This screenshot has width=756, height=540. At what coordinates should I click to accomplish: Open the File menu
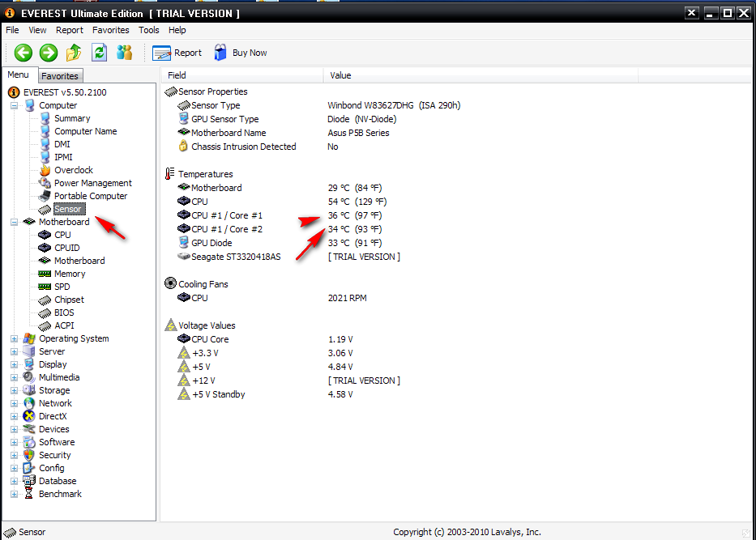click(12, 30)
